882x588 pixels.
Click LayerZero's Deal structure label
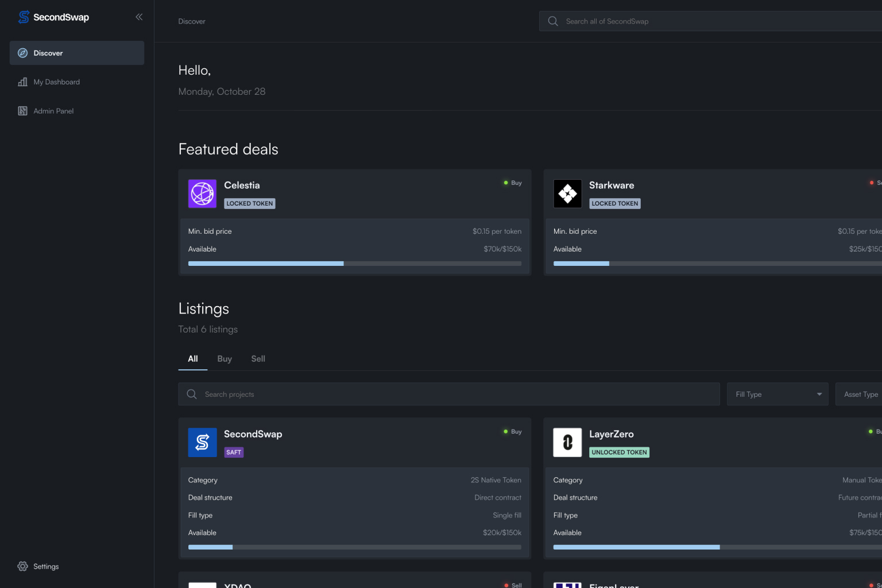click(575, 498)
